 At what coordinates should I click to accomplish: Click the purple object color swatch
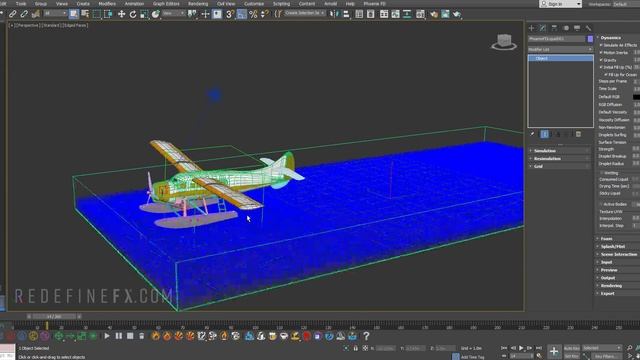tap(590, 39)
